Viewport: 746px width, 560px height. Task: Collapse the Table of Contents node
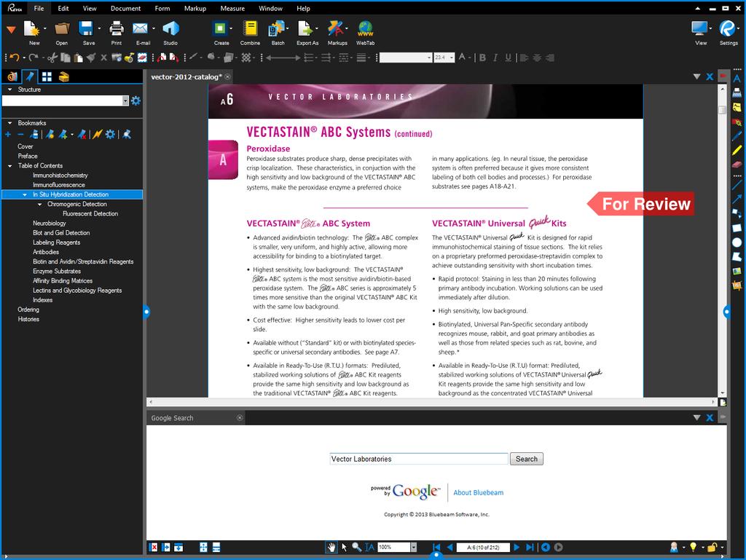click(x=10, y=166)
